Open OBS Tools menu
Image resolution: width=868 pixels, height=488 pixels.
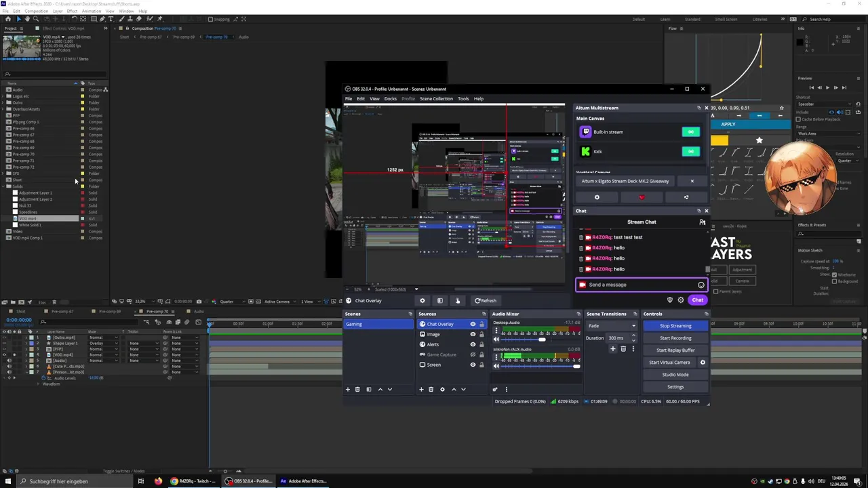463,99
